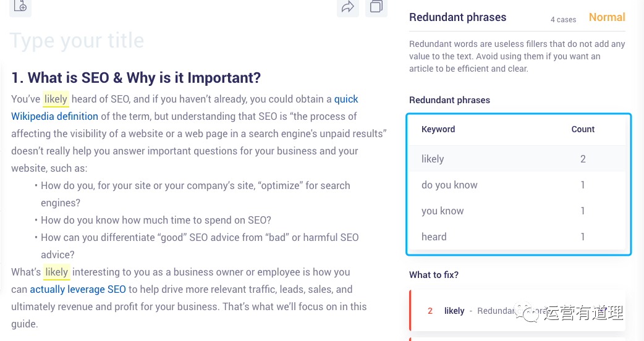Click the 'Keyword' column header

[x=438, y=129]
